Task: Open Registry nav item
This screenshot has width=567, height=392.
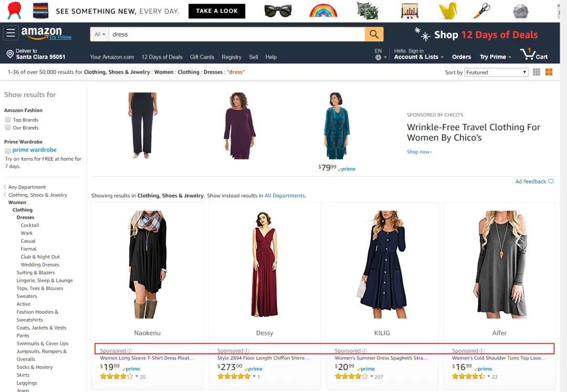Action: (232, 57)
